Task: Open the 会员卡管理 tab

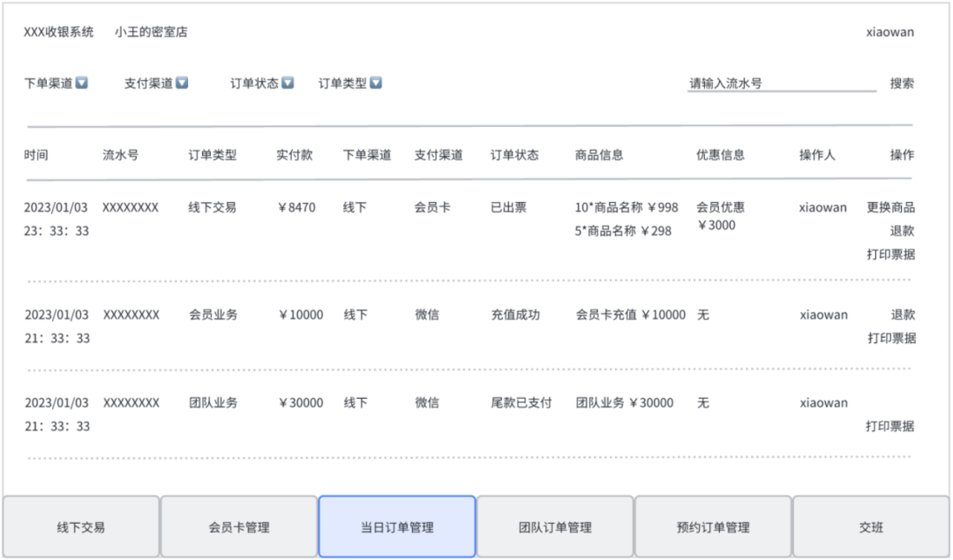Action: 238,526
